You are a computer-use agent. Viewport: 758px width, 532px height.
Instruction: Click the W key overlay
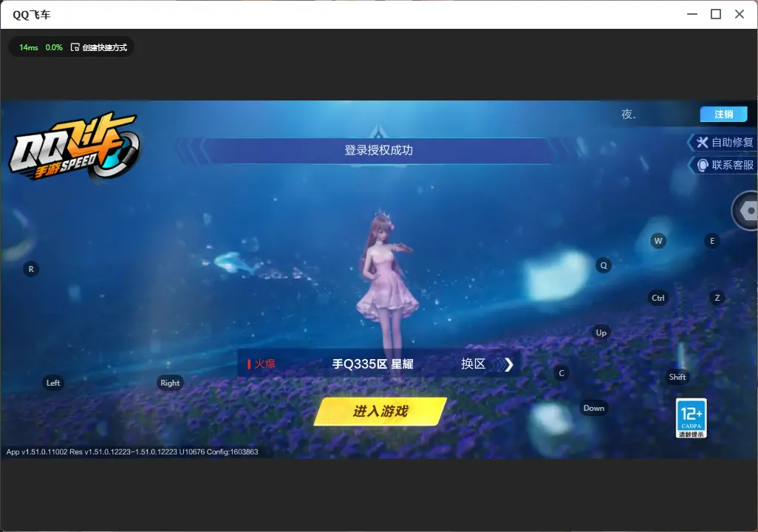tap(658, 241)
